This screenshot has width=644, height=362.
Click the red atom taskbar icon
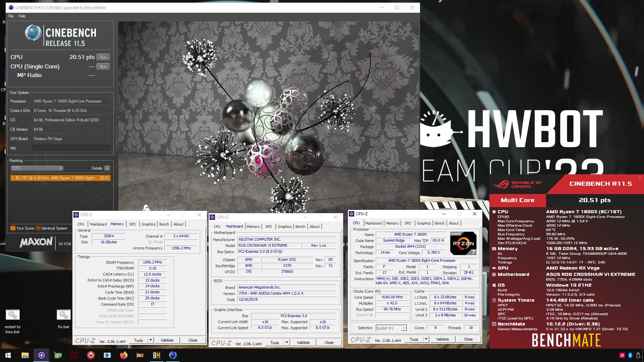74,355
